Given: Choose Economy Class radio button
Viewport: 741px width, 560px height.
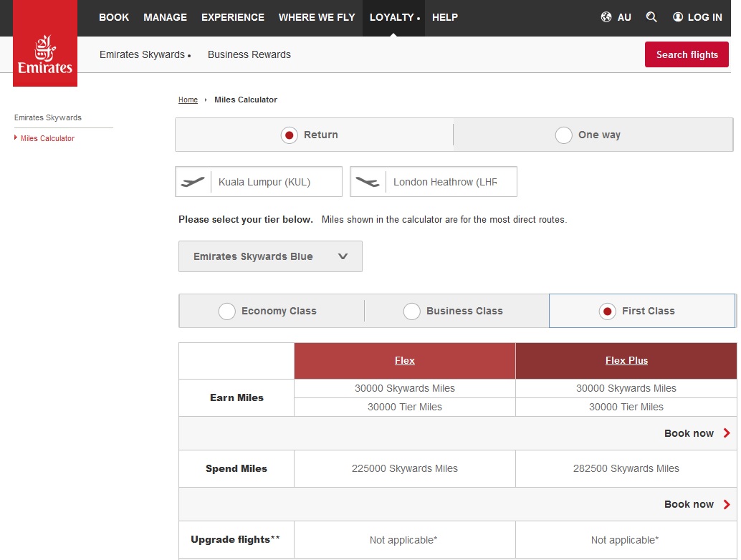Looking at the screenshot, I should (x=227, y=312).
